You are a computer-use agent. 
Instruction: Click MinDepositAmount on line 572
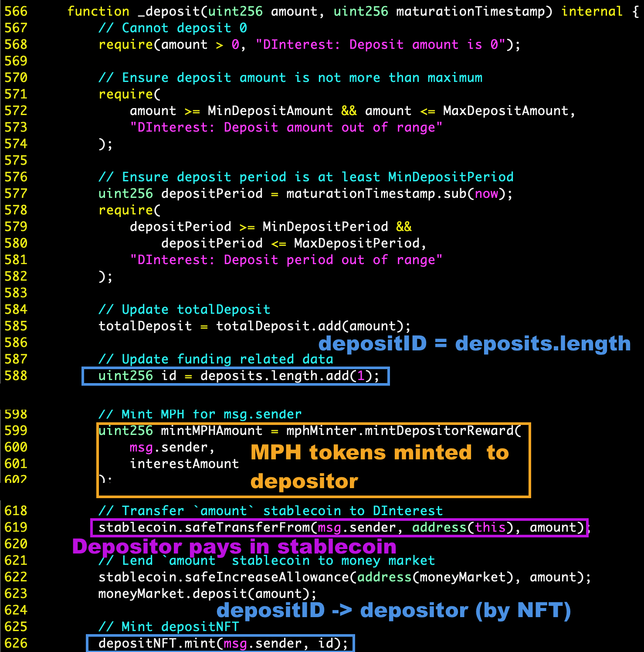click(x=270, y=111)
